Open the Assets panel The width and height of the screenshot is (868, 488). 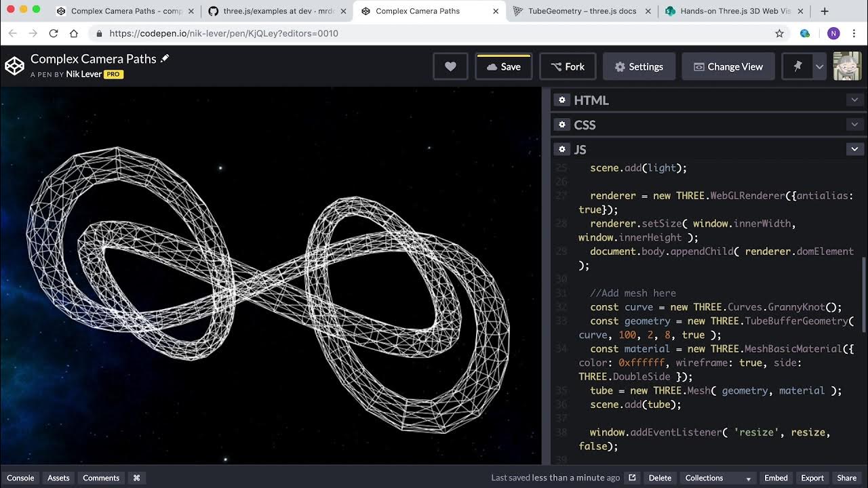coord(58,478)
